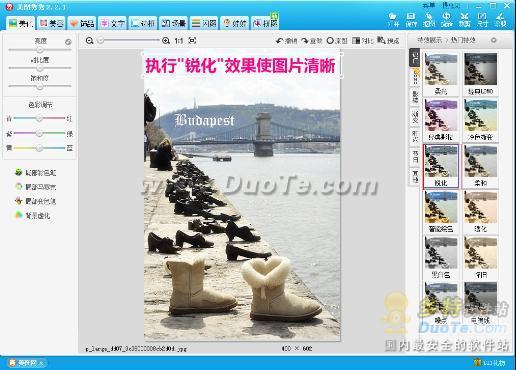Click the open file folder icon

click(x=393, y=20)
